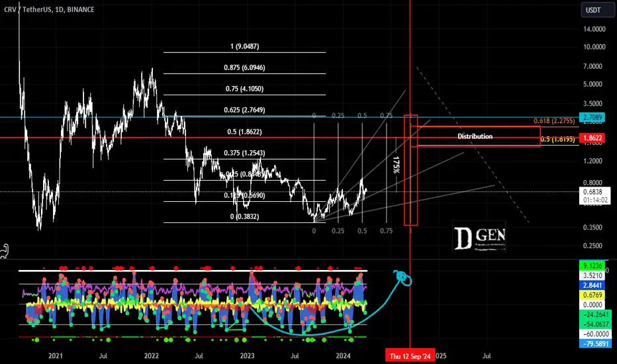The height and width of the screenshot is (364, 617).
Task: Select Fib level label 0.75 (4.1050)
Action: 245,89
